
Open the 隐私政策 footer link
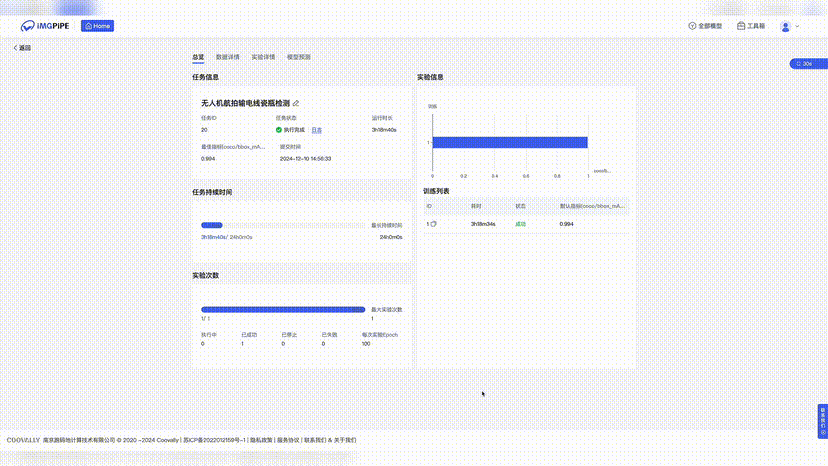tap(261, 440)
